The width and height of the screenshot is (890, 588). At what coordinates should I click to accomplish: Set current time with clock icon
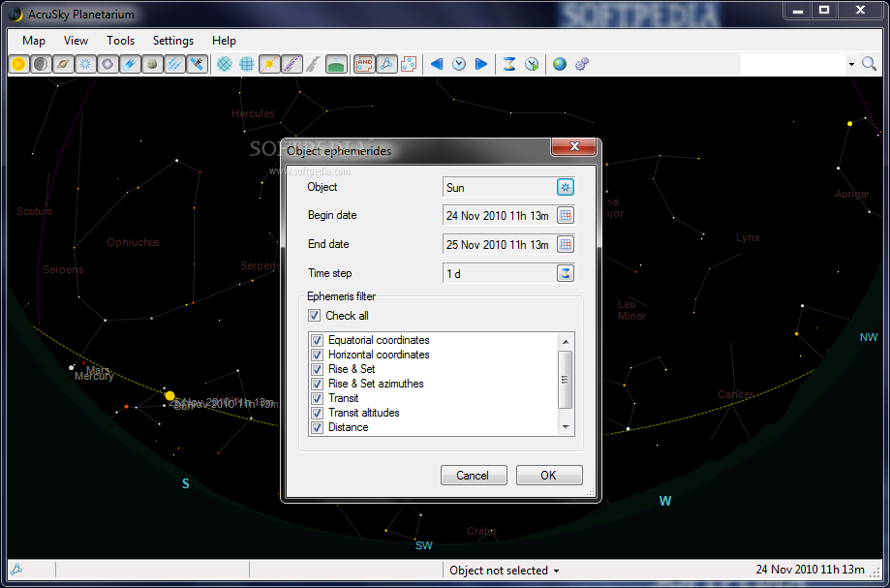pos(459,64)
